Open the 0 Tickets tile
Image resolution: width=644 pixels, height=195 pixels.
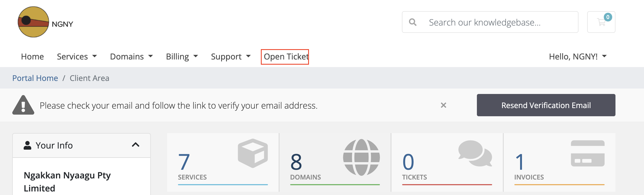tap(447, 162)
